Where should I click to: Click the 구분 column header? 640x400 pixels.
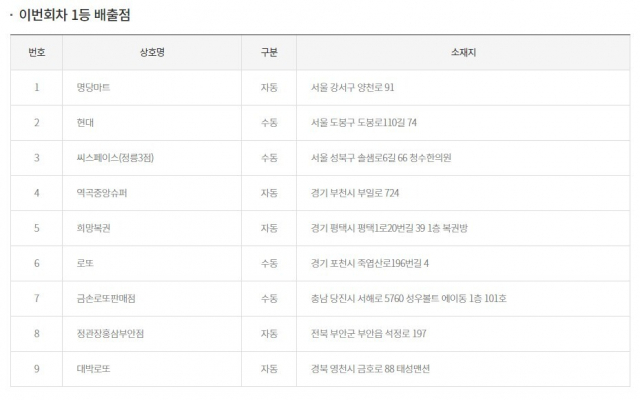tap(269, 52)
